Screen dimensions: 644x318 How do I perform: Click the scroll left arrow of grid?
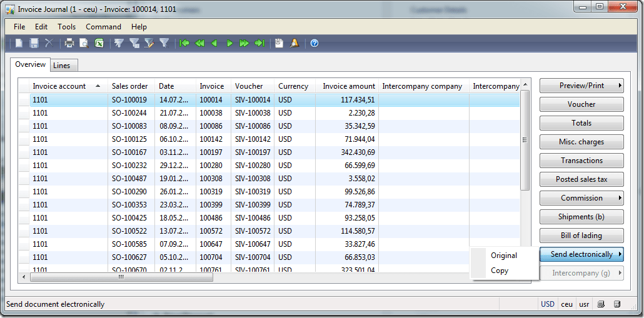click(23, 277)
